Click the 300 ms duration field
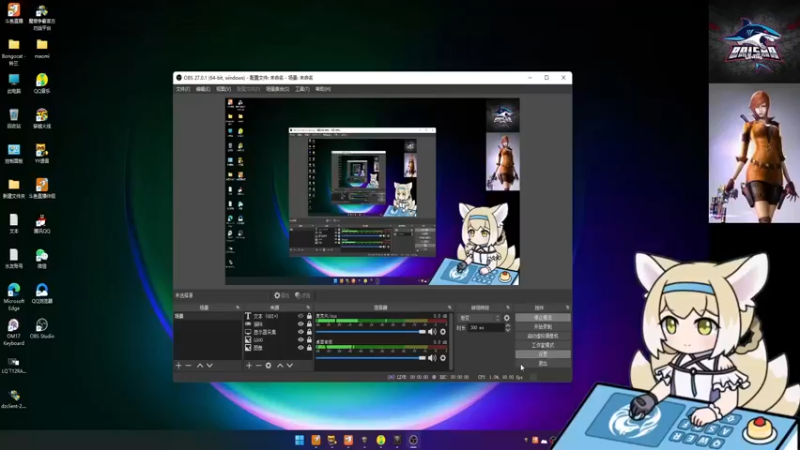 485,328
